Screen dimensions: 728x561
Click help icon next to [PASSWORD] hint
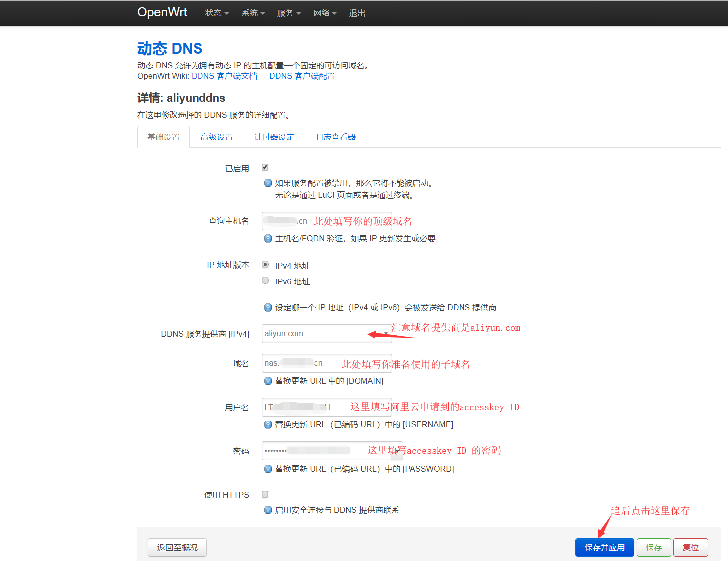pos(268,469)
